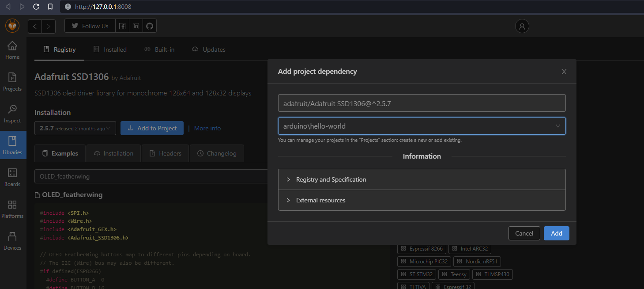
Task: Close the Add project dependency dialog
Action: pyautogui.click(x=564, y=72)
